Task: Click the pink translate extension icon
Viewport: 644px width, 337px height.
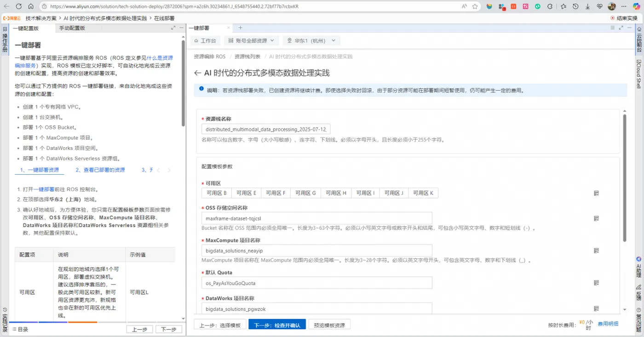Action: [x=525, y=6]
